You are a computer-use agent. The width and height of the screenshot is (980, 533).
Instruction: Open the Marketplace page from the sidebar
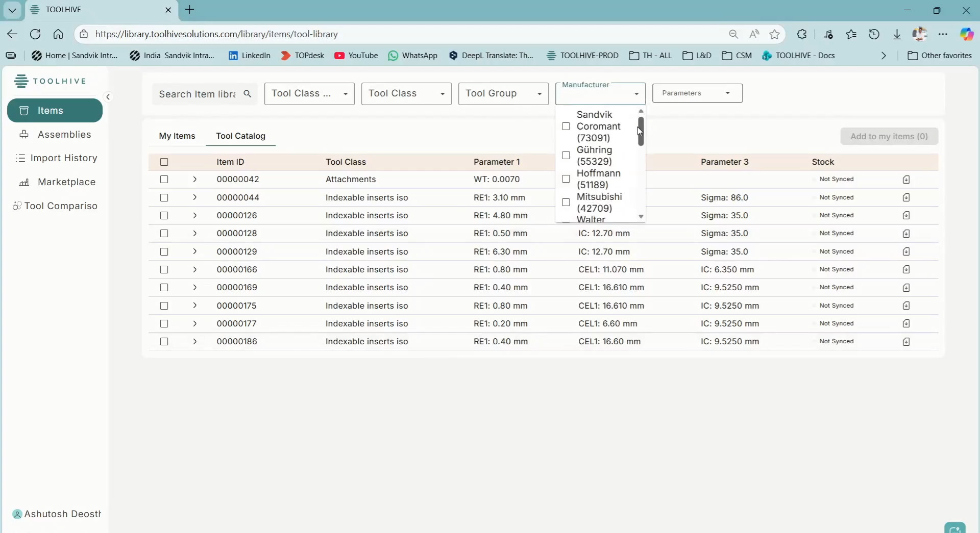click(x=66, y=182)
